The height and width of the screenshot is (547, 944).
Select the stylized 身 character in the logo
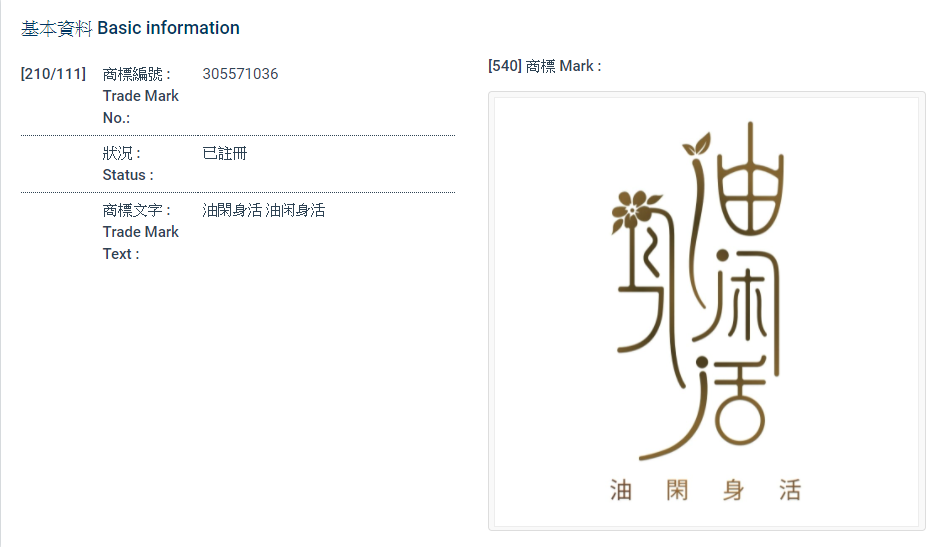click(645, 290)
